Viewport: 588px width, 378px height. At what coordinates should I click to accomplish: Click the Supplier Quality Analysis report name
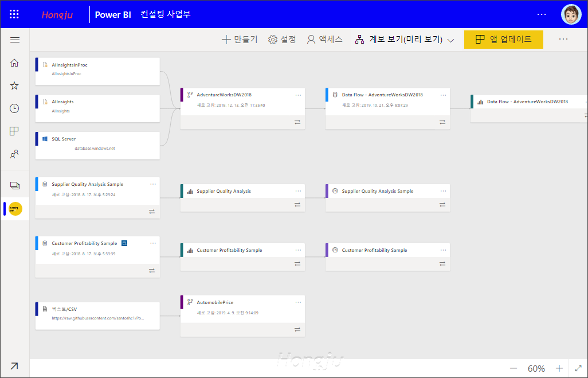tap(224, 191)
